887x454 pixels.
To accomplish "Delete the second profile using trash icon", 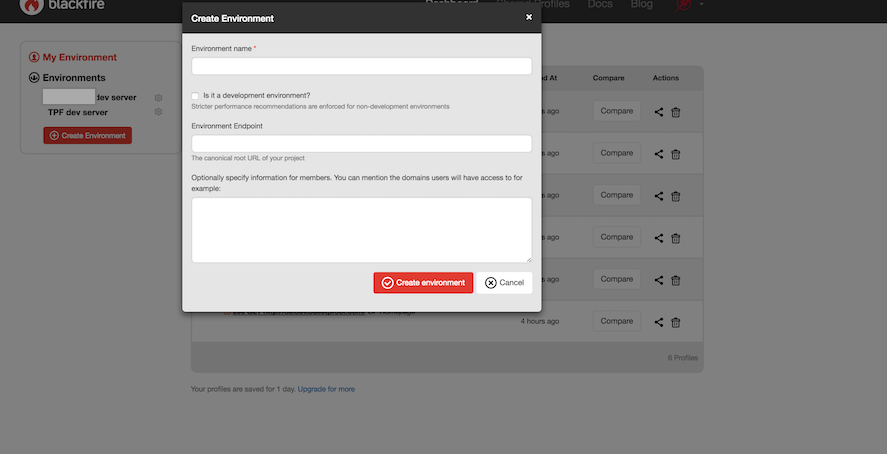I will [676, 154].
